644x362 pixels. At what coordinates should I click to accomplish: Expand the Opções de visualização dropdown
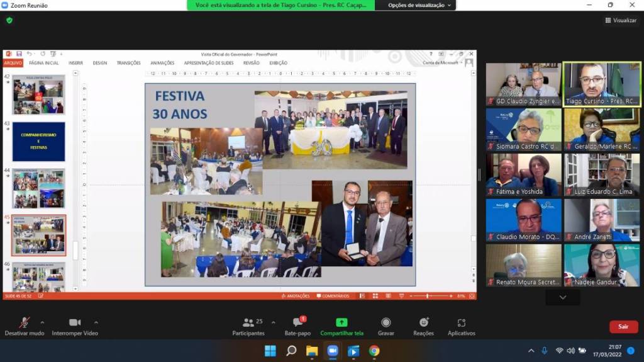[x=416, y=5]
